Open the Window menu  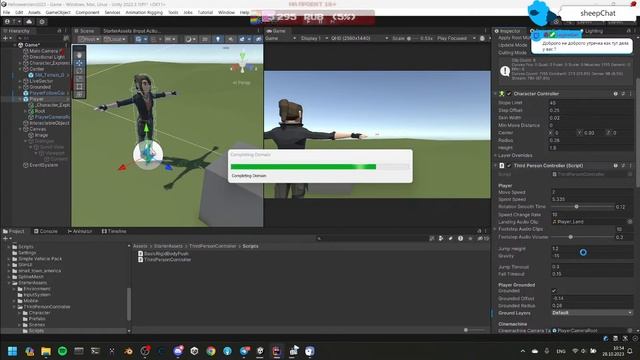click(226, 12)
